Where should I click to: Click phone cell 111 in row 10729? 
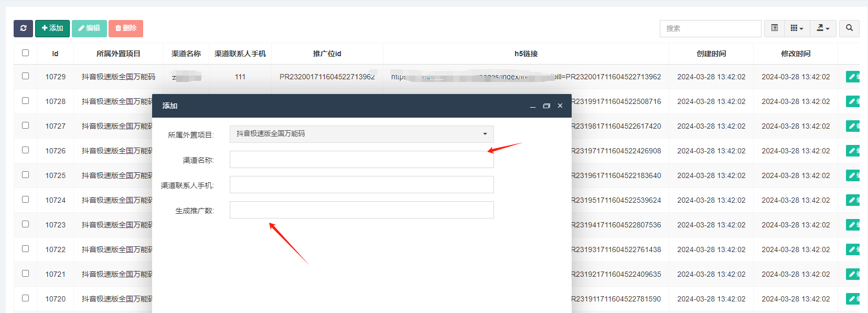point(240,77)
